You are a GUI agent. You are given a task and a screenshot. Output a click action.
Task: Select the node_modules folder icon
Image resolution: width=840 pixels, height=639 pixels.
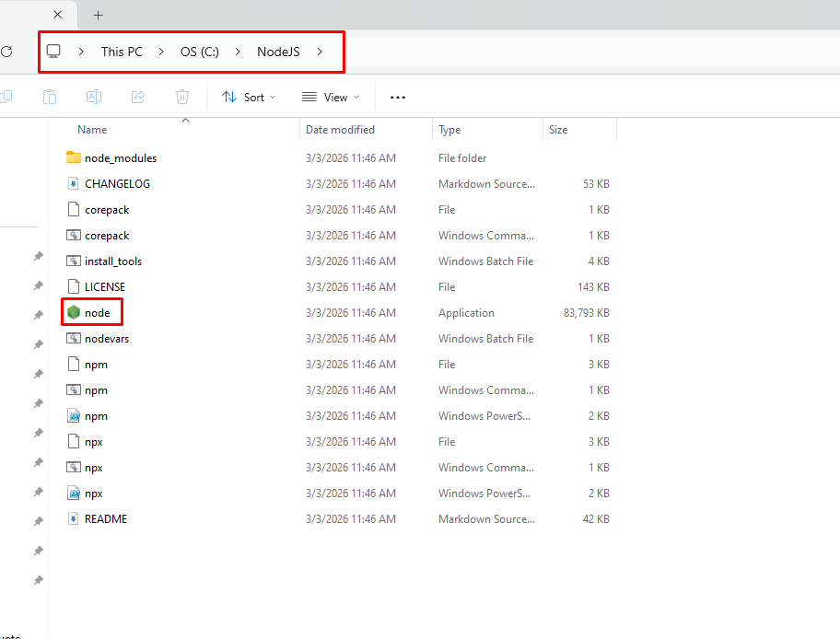(74, 157)
